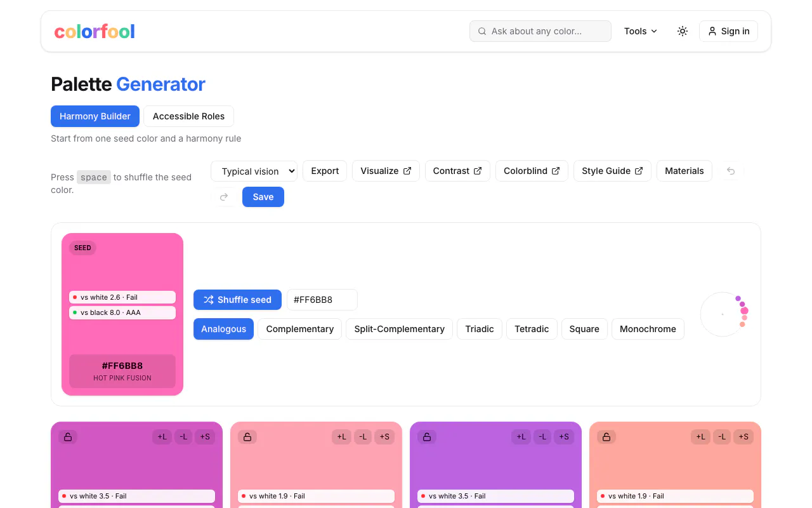Open the Colorblind tool link

(x=532, y=171)
